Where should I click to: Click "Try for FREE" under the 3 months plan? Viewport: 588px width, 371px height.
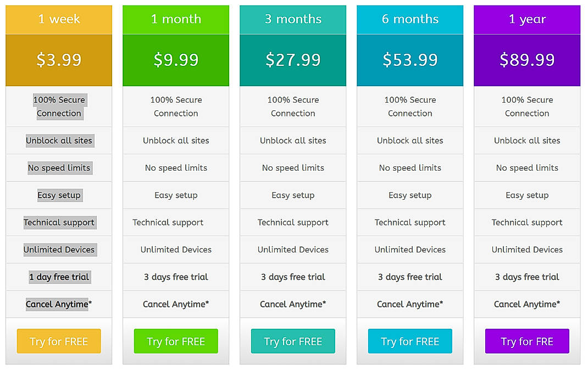(x=292, y=341)
